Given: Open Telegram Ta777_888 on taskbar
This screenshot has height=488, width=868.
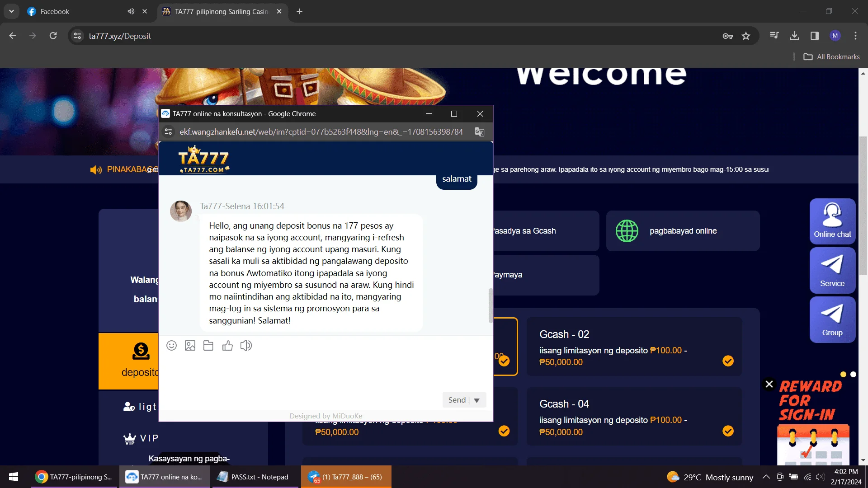Looking at the screenshot, I should [x=346, y=477].
